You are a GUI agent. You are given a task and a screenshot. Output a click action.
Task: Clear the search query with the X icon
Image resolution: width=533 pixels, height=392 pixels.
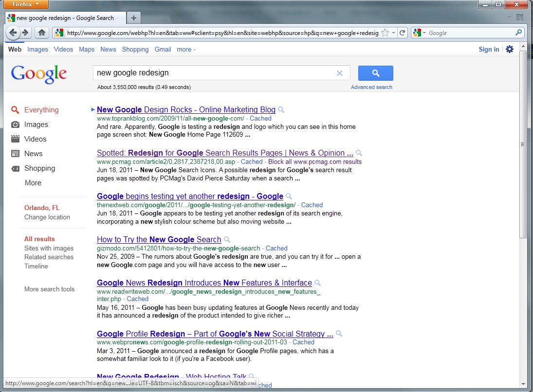[x=340, y=73]
